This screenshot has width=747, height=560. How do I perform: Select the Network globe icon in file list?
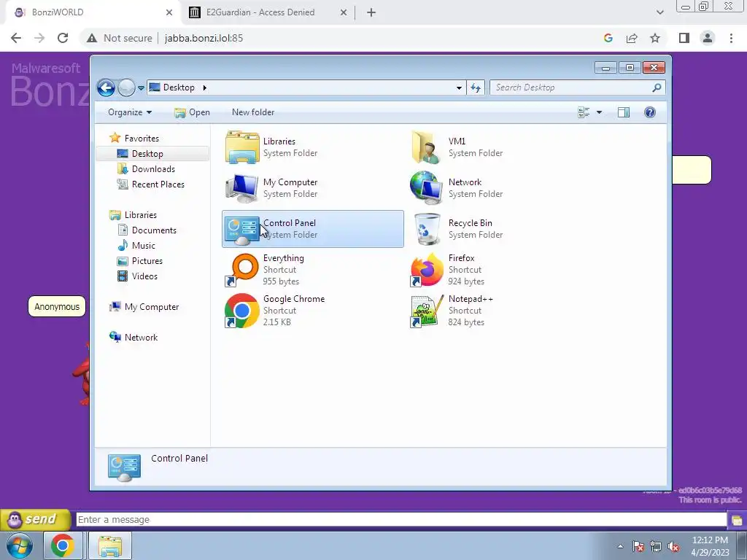tap(425, 187)
